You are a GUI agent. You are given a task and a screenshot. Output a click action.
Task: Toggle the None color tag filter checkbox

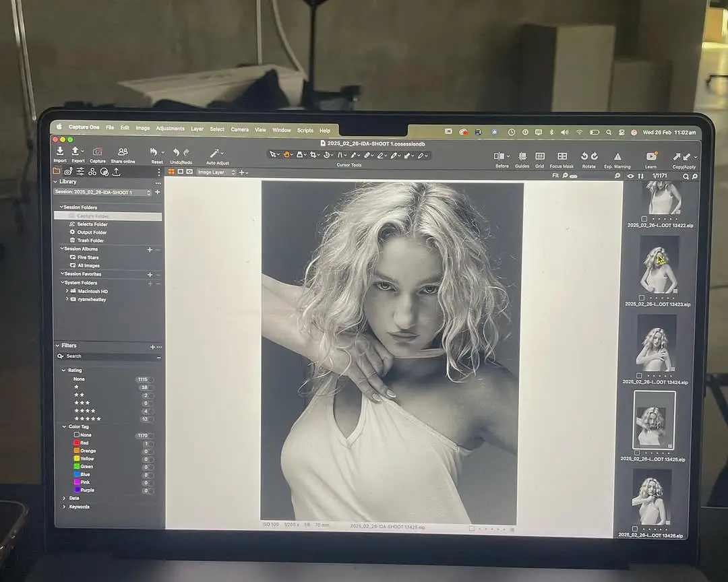(x=77, y=435)
